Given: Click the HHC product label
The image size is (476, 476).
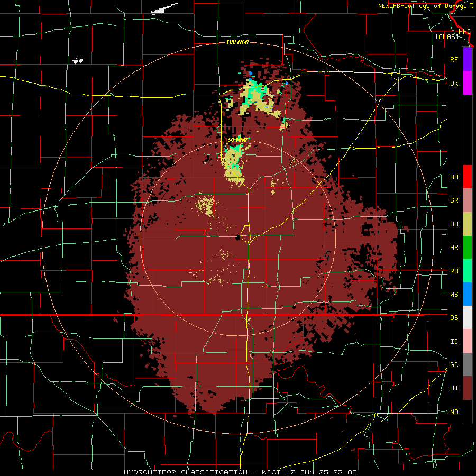Looking at the screenshot, I should pyautogui.click(x=464, y=32).
